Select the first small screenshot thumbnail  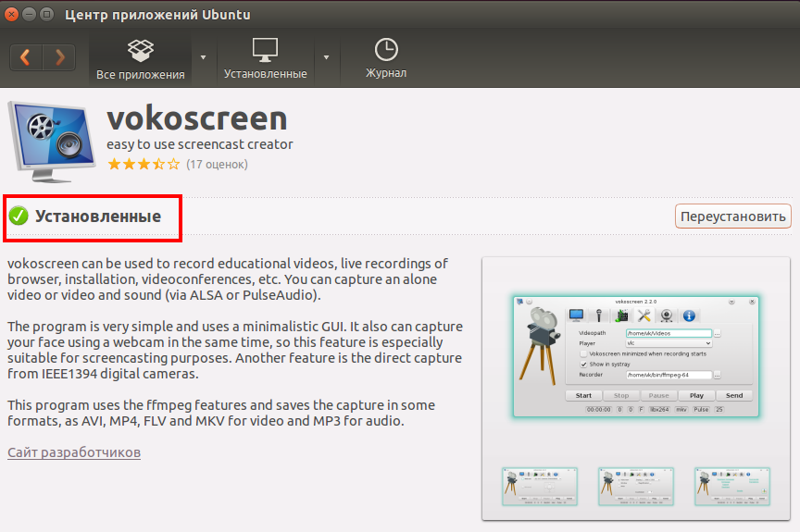[x=540, y=487]
